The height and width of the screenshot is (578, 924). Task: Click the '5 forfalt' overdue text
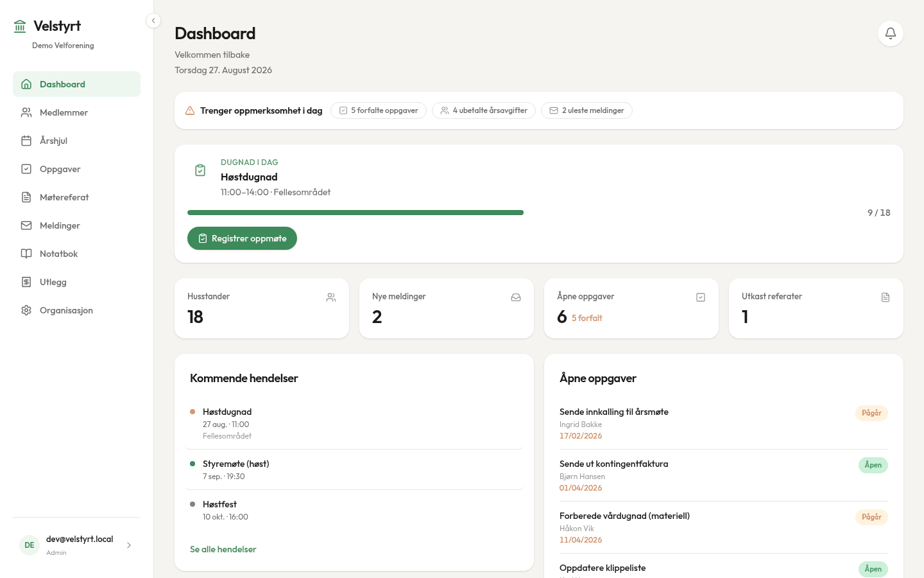coord(587,318)
